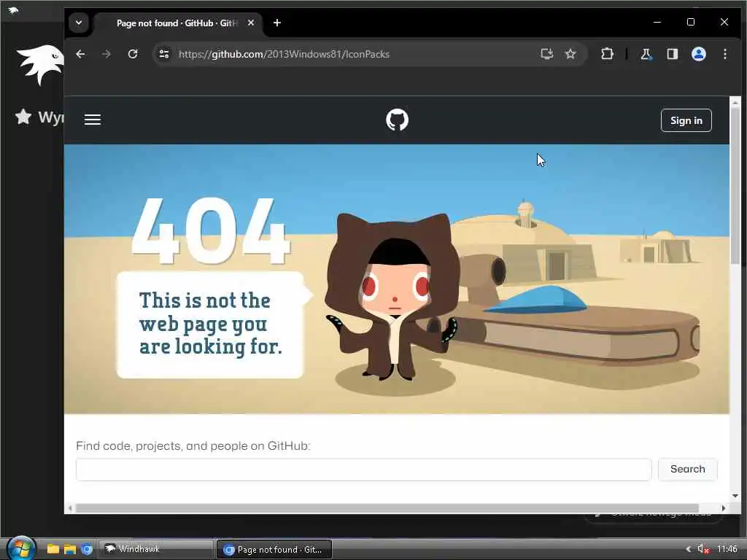View site information icon in address bar
The width and height of the screenshot is (747, 560).
point(164,54)
